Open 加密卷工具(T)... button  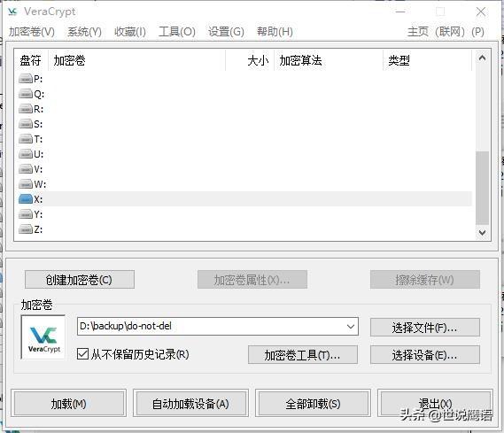point(302,354)
